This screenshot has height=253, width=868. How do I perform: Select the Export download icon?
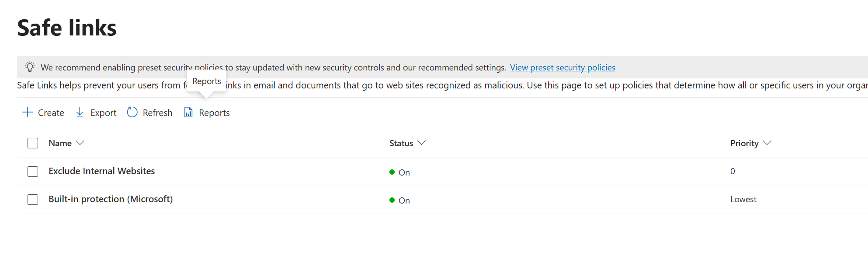[x=80, y=112]
